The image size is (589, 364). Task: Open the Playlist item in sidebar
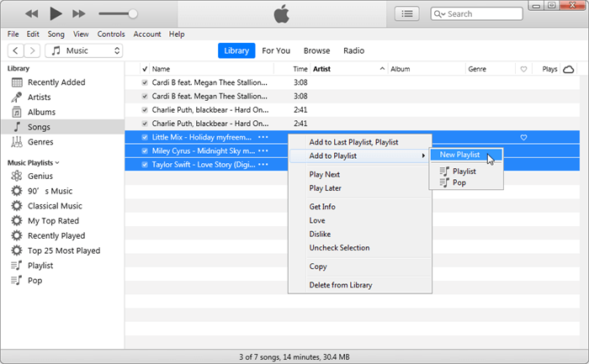point(62,266)
